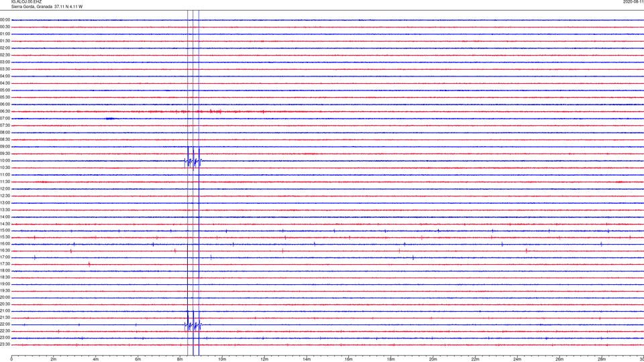Screen dimensions: 644x362
Task: Click the 12m axis tick label
Action: (264, 359)
